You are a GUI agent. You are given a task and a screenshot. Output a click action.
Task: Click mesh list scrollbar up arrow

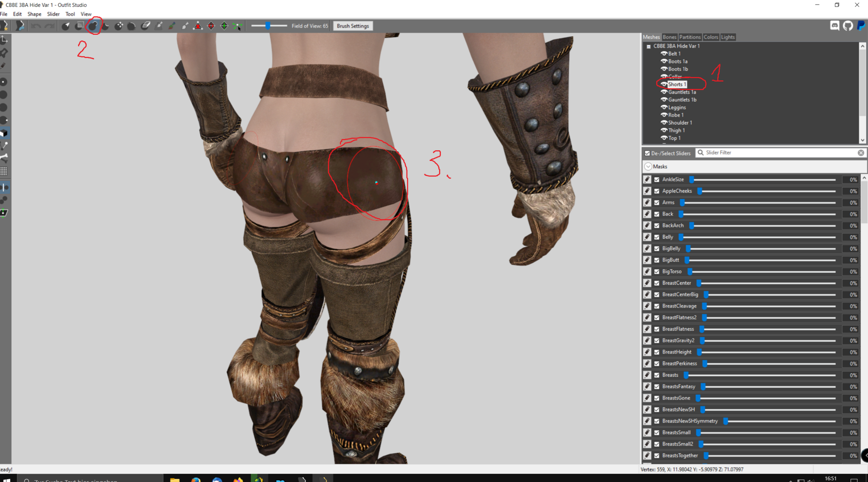[x=863, y=46]
